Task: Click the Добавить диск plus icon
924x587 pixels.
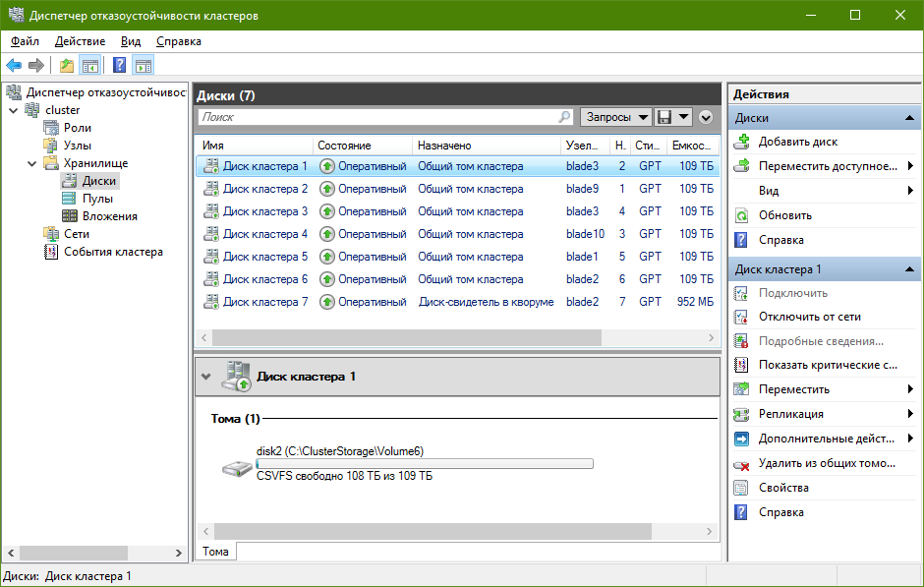Action: click(x=742, y=142)
